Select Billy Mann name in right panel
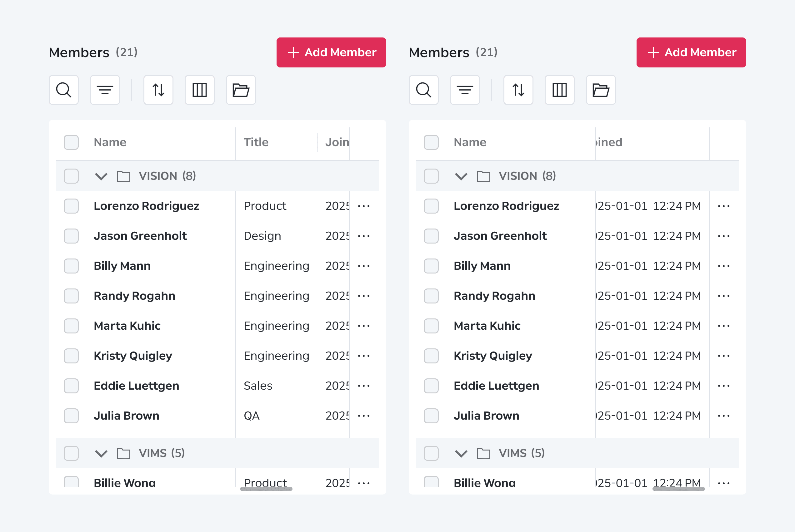 coord(482,266)
